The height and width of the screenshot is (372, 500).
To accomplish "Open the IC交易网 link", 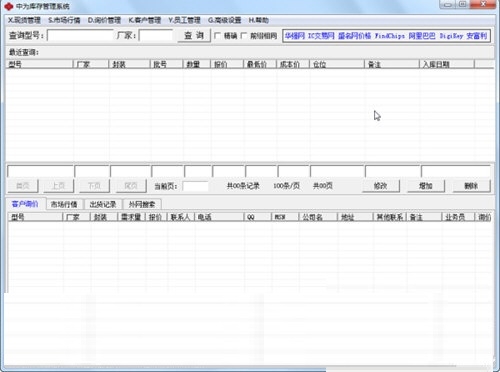I will click(321, 36).
